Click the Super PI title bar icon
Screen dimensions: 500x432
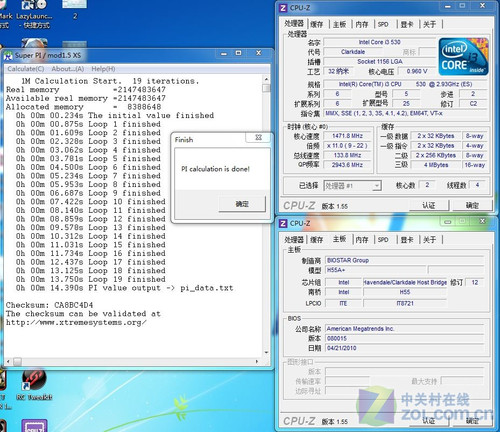click(x=8, y=55)
